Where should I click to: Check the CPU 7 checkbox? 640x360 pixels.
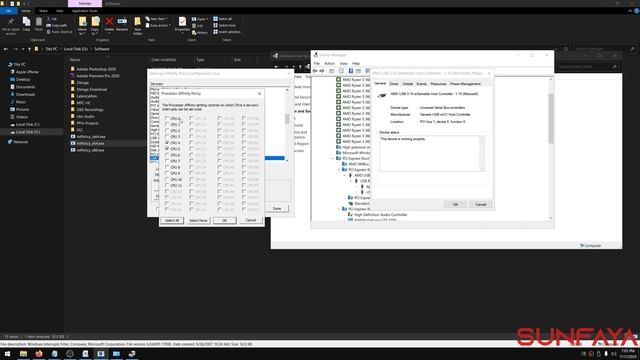coord(167,161)
